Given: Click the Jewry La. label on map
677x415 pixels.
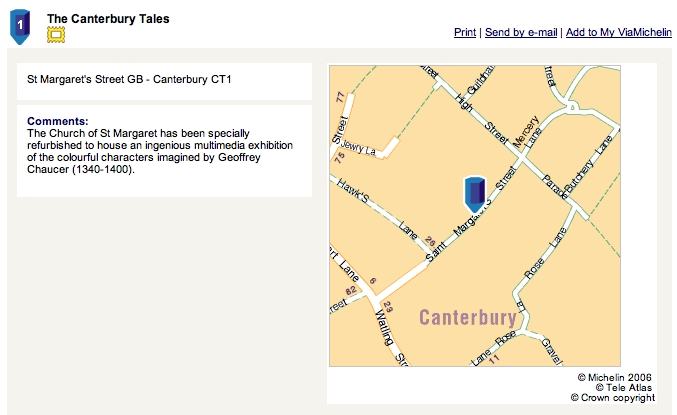Looking at the screenshot, I should [x=358, y=148].
